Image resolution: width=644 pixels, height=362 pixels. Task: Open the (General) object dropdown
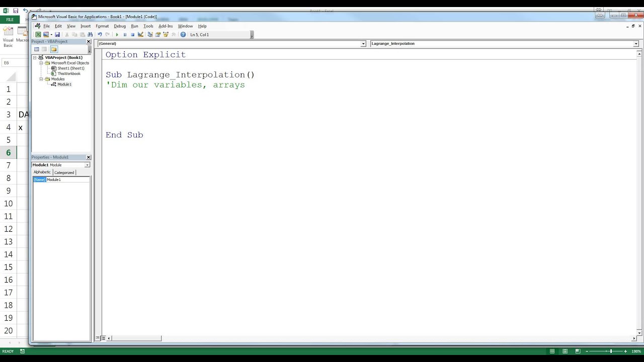tap(363, 44)
